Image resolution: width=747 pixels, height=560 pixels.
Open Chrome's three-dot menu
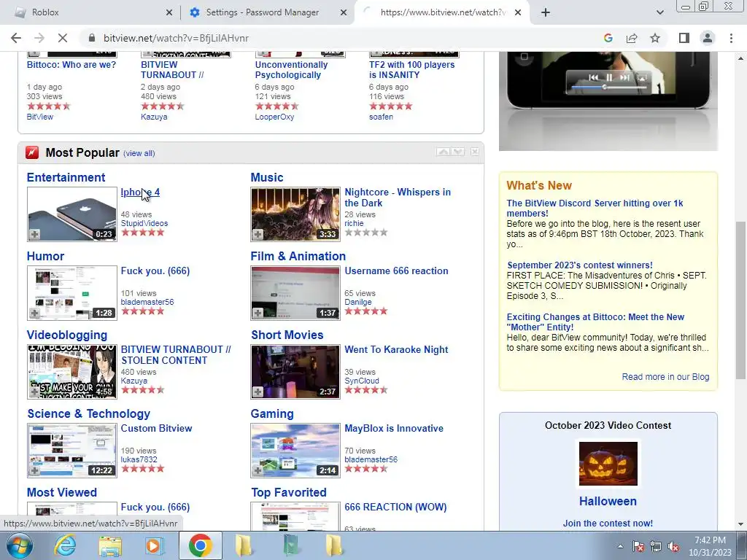tap(731, 38)
